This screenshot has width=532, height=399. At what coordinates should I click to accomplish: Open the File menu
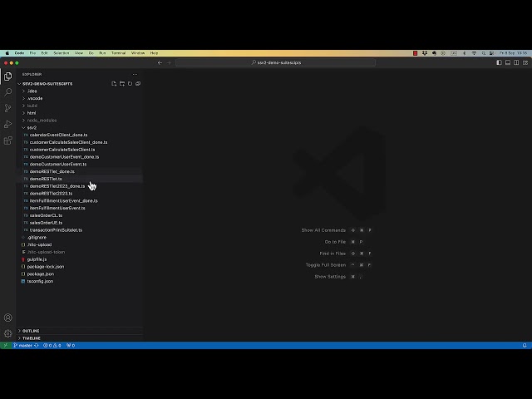coord(32,53)
